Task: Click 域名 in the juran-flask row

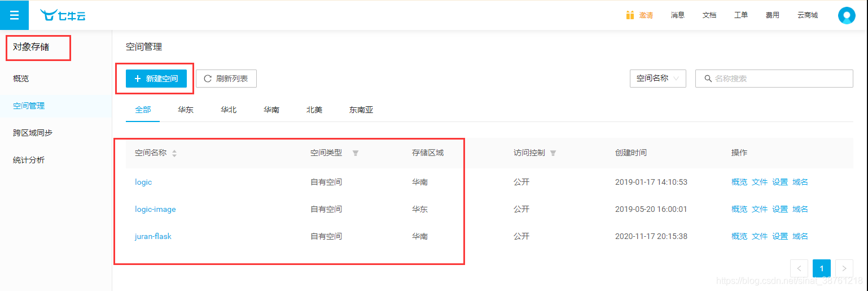Action: pyautogui.click(x=800, y=236)
